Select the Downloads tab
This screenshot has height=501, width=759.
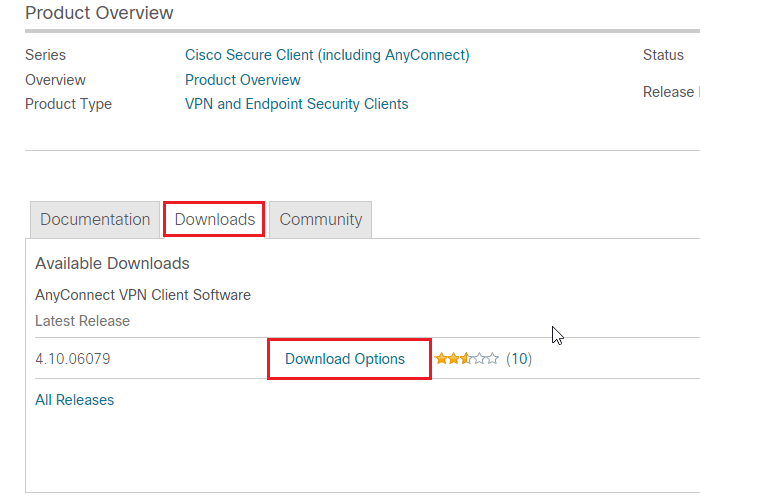214,220
